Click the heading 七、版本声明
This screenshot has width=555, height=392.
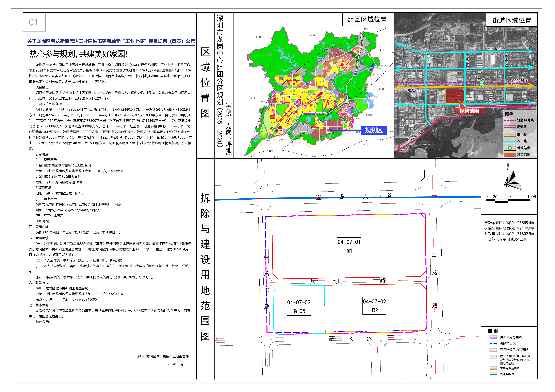(39, 305)
